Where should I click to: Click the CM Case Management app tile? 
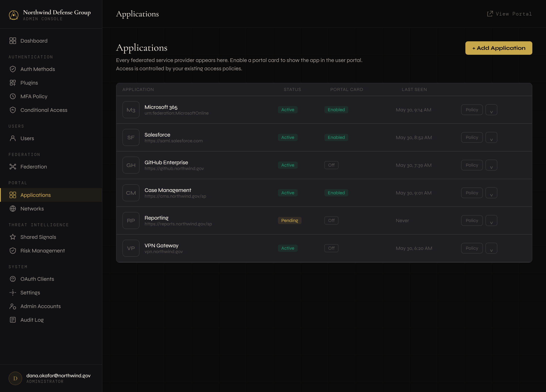tap(131, 193)
